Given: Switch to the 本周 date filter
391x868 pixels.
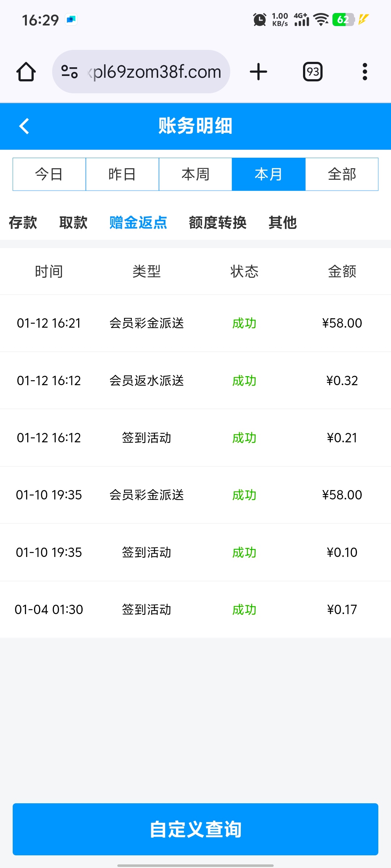Looking at the screenshot, I should 195,174.
